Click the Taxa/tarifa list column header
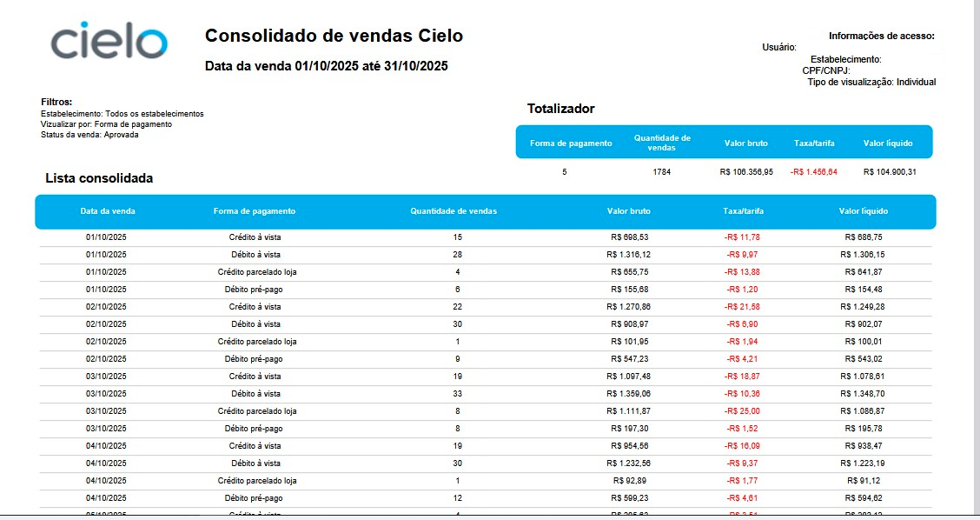The height and width of the screenshot is (520, 980). (x=743, y=211)
